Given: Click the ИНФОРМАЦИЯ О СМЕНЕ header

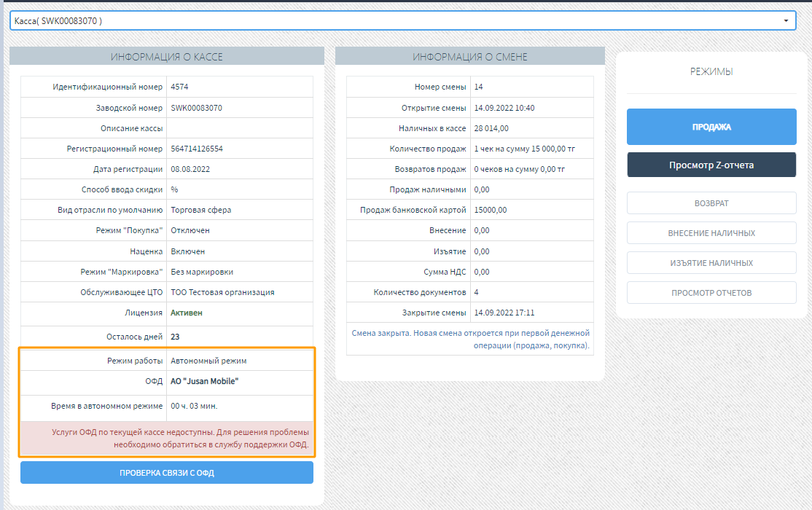Looking at the screenshot, I should pos(469,57).
